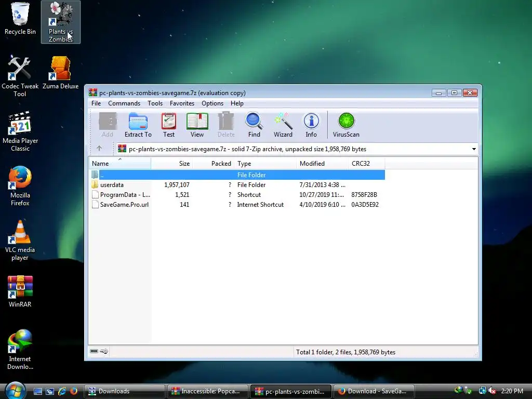Go up one folder level arrow
Screen dimensions: 532x399
point(99,148)
